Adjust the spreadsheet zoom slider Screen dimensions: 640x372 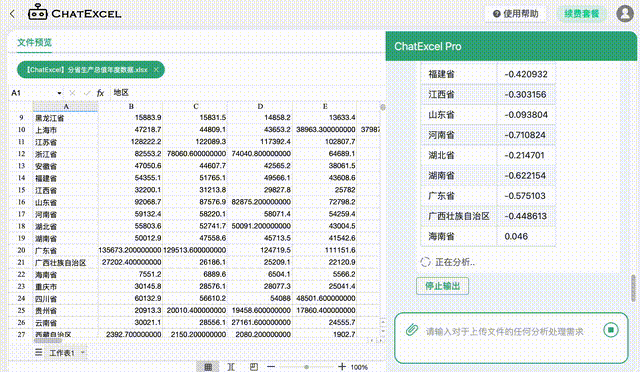[306, 367]
